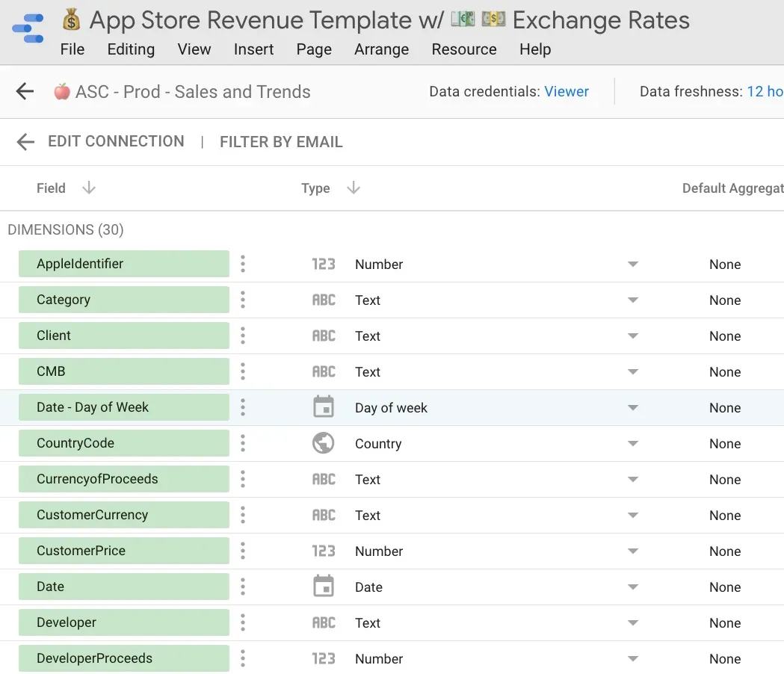The height and width of the screenshot is (674, 784).
Task: Open the Page menu
Action: click(314, 49)
